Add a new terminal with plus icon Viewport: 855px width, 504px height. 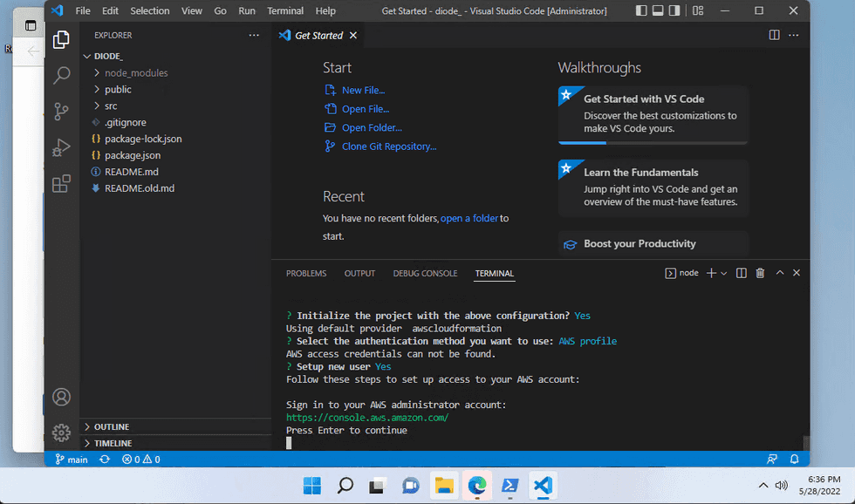(x=711, y=273)
